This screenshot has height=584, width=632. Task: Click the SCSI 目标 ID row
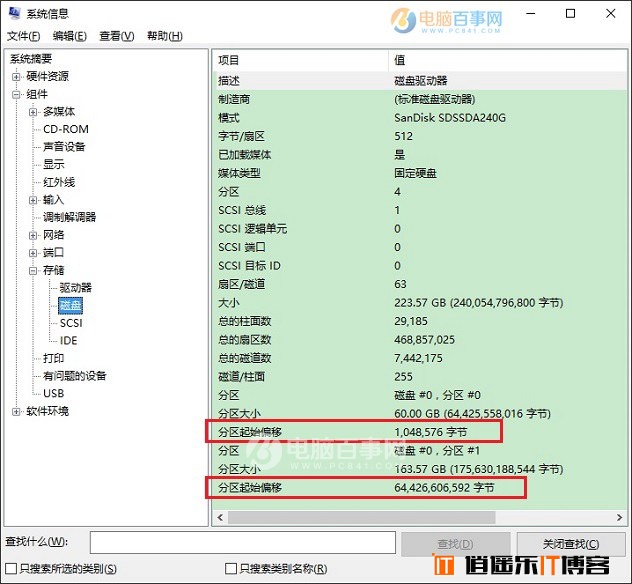point(420,266)
